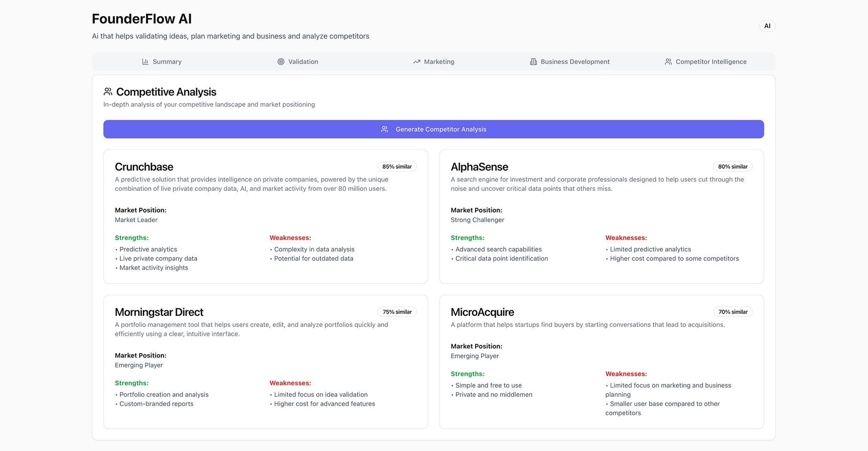Click the Business Development building icon
Screen dimensions: 868x451
[x=533, y=62]
